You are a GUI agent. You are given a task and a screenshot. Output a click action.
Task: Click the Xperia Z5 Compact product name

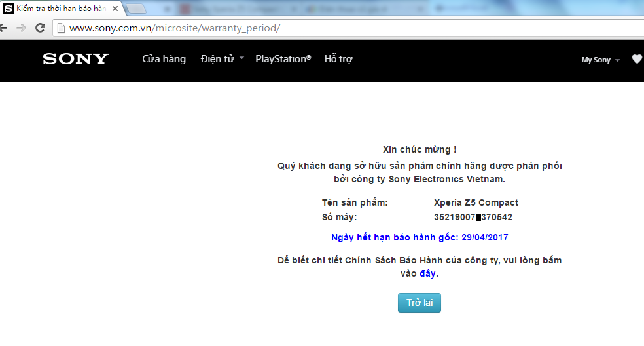476,202
